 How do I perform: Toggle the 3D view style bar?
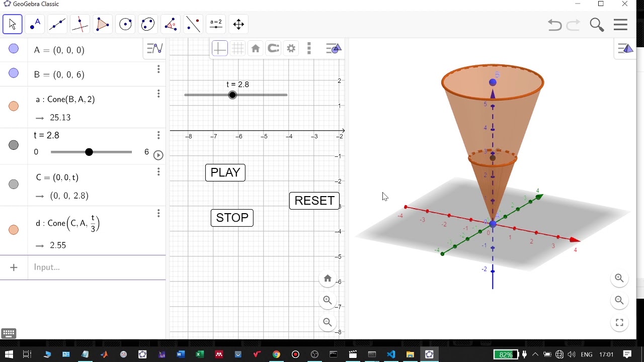(x=625, y=48)
